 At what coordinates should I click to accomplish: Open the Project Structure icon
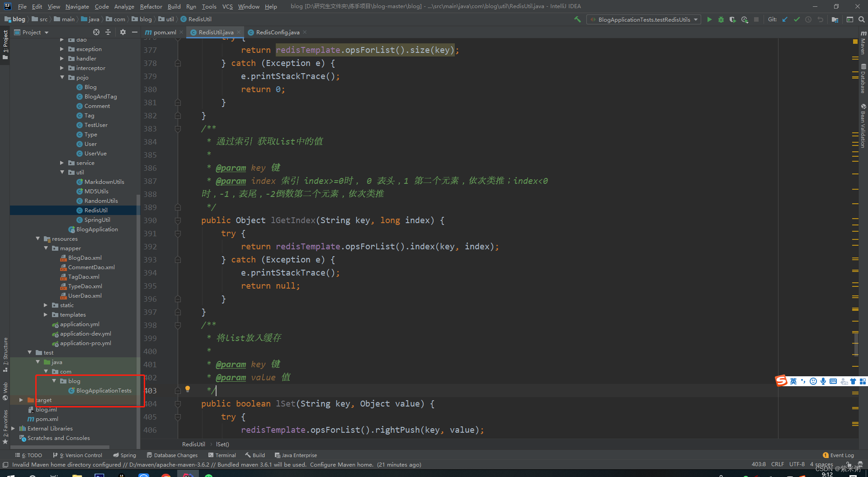(835, 19)
